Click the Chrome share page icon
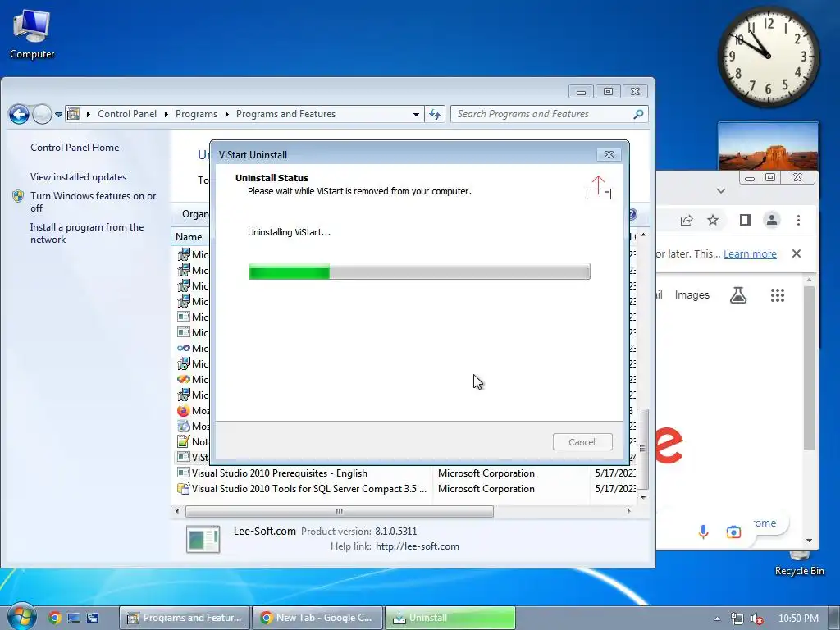 [x=687, y=220]
